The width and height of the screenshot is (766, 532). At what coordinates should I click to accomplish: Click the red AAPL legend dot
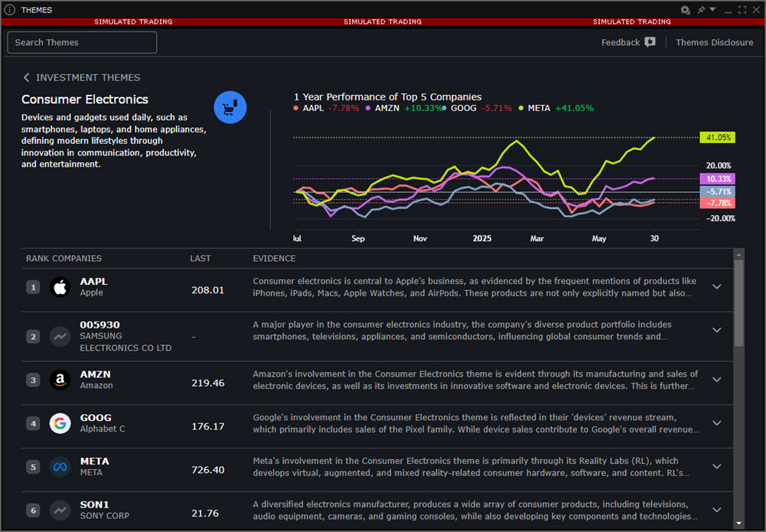pyautogui.click(x=295, y=109)
